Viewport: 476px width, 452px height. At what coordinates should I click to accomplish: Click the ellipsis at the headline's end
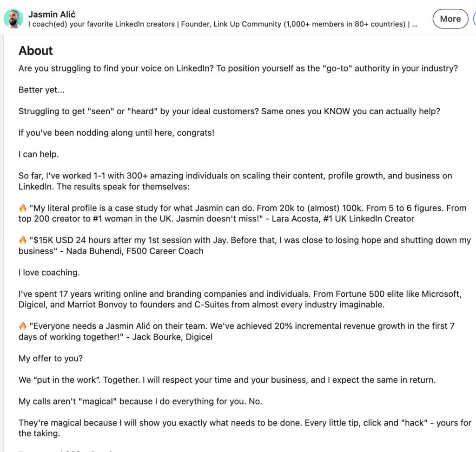(x=415, y=25)
